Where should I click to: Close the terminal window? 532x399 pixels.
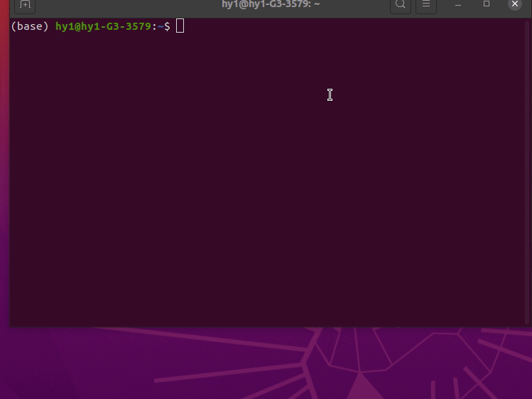pos(515,4)
